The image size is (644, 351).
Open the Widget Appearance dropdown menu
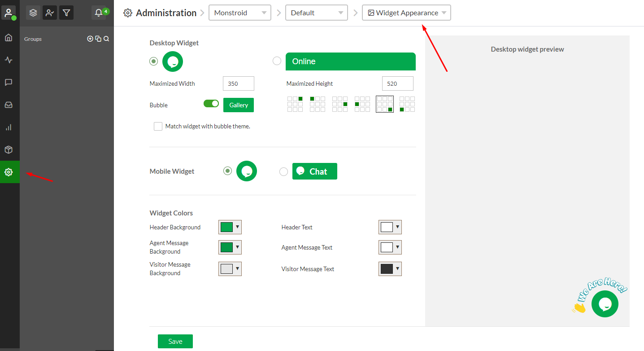tap(406, 13)
